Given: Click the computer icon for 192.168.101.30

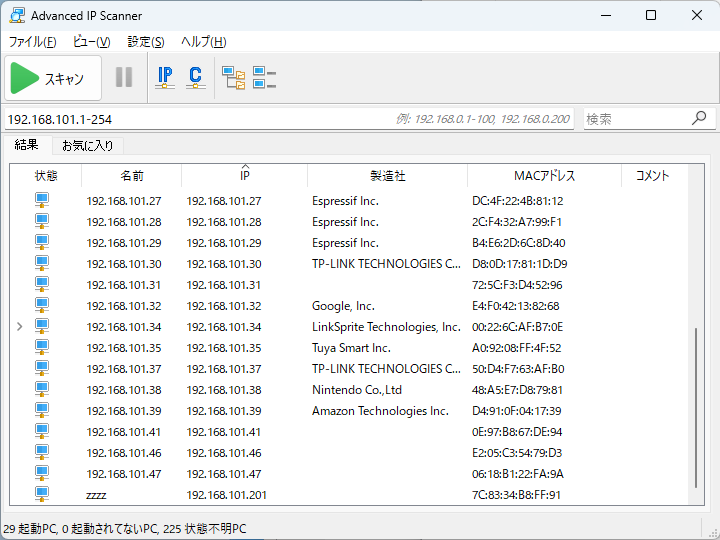Looking at the screenshot, I should [x=42, y=264].
